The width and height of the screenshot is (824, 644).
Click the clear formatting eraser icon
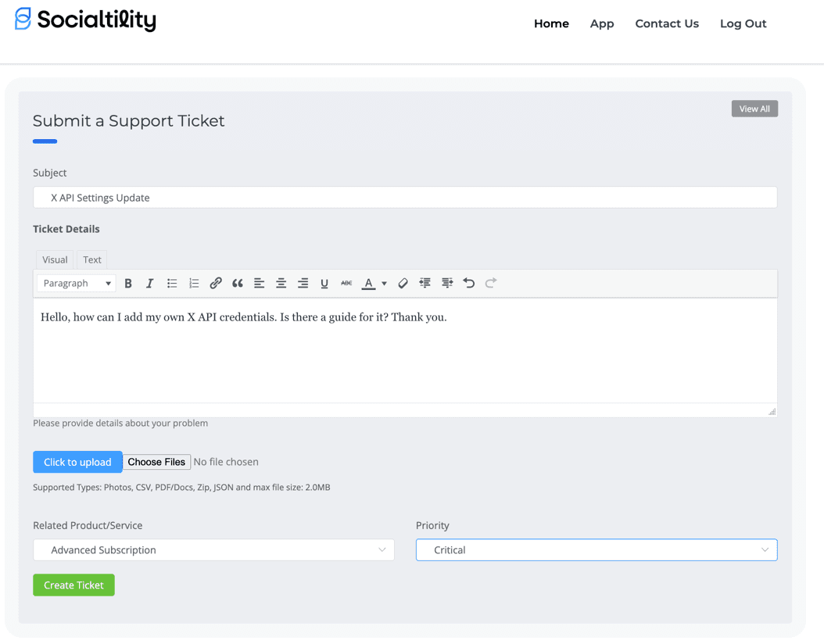[x=402, y=283]
